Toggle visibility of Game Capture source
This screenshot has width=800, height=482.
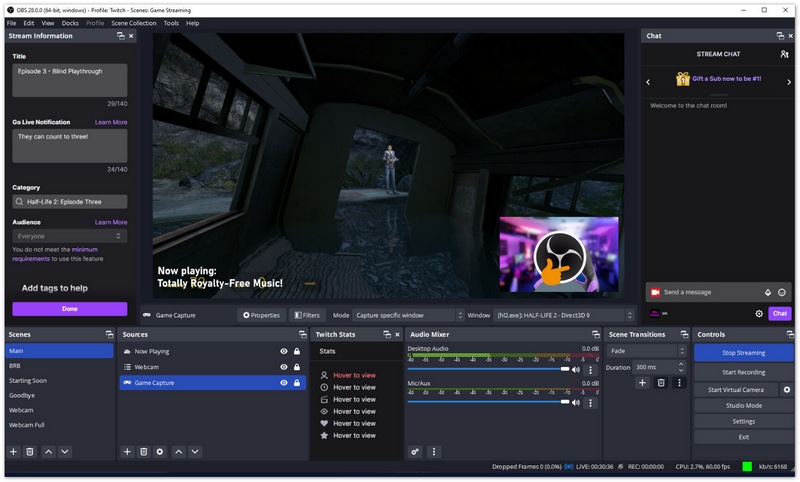(x=284, y=383)
